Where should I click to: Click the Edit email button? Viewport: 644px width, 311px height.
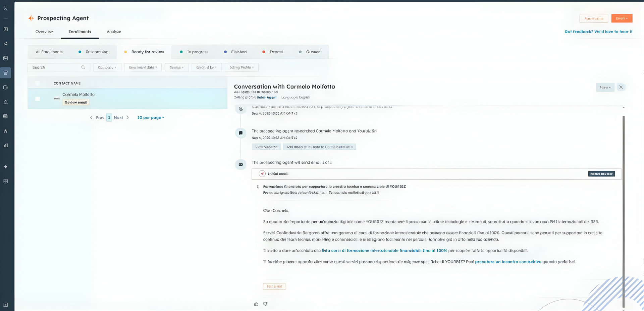(x=274, y=286)
